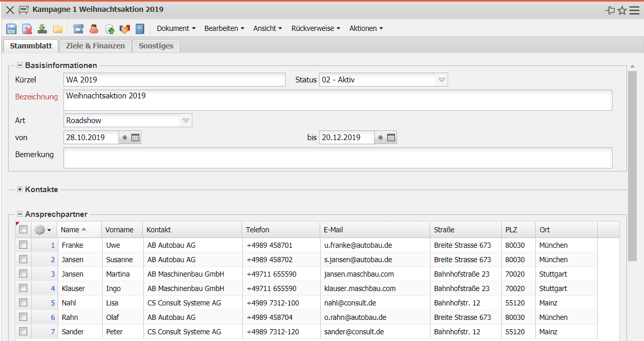
Task: Click the telephone toolbar icon
Action: pyautogui.click(x=78, y=29)
